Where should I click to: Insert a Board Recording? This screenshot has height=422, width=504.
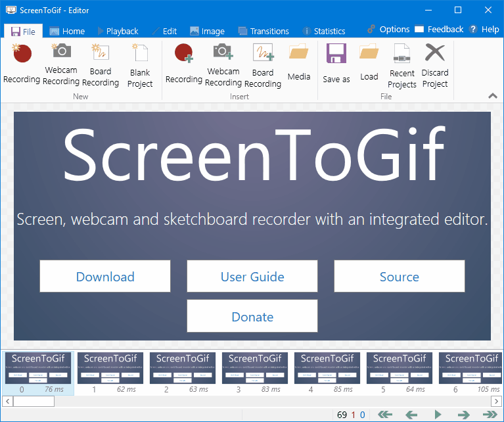coord(263,65)
